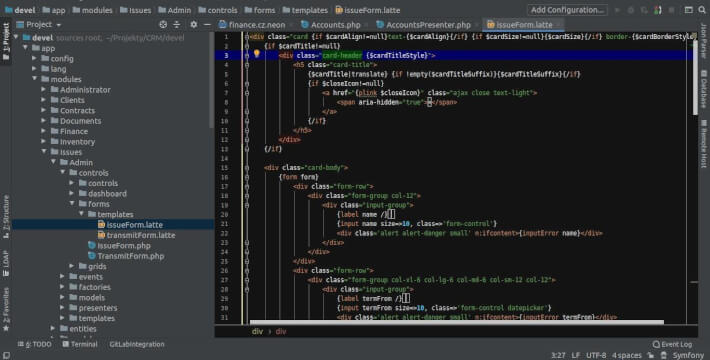710x360 pixels.
Task: Toggle code fold marker on line 17
Action: 247,186
